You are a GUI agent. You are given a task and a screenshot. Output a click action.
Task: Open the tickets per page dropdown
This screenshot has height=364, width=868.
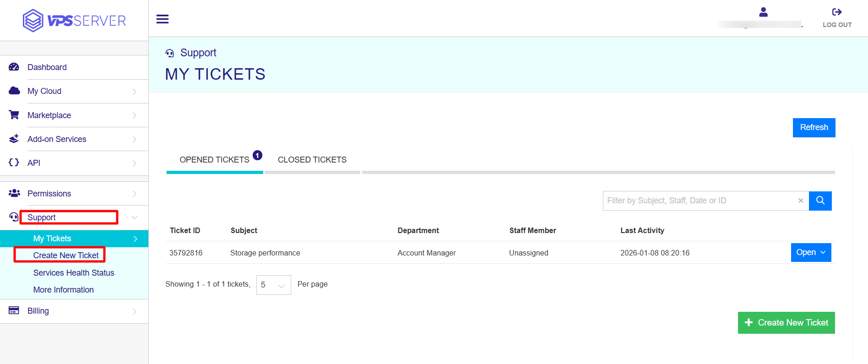click(x=274, y=285)
